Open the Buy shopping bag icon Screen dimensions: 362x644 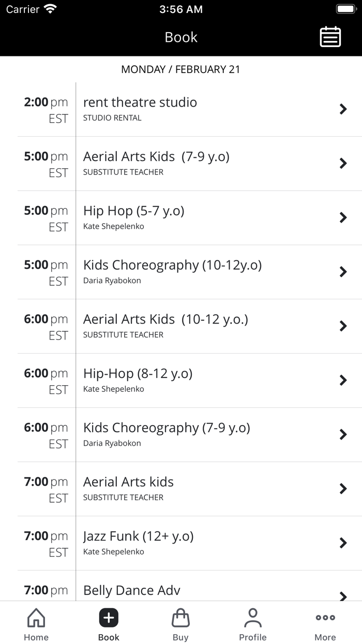(x=180, y=618)
